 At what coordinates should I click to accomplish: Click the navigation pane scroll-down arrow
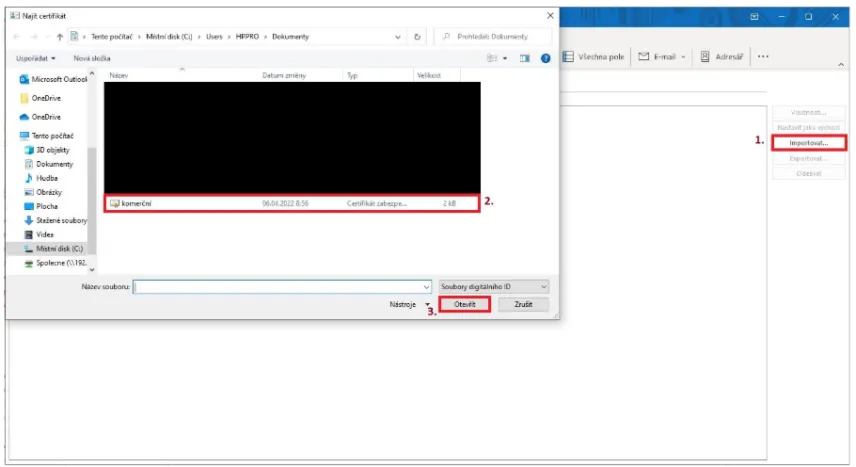[x=92, y=269]
